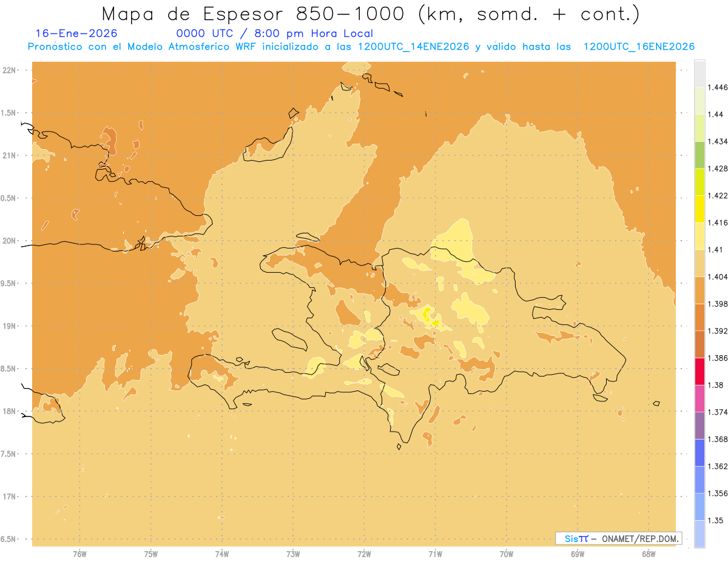This screenshot has width=728, height=562.
Task: Click the longitude label '75W'
Action: tap(151, 554)
